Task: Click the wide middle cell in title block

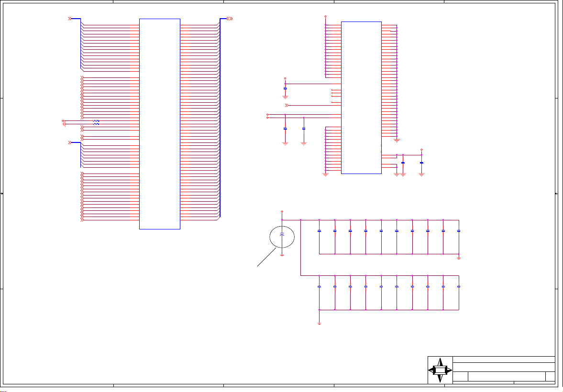Action: pos(507,376)
